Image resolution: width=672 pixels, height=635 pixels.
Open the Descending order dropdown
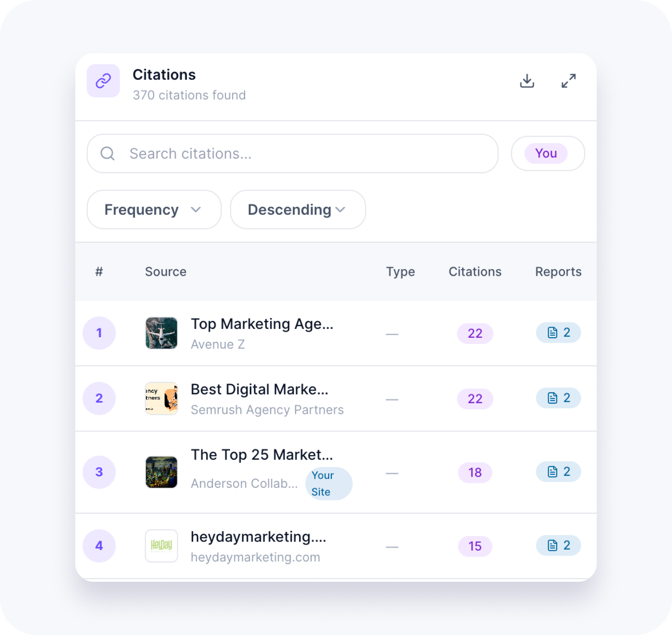(x=297, y=210)
